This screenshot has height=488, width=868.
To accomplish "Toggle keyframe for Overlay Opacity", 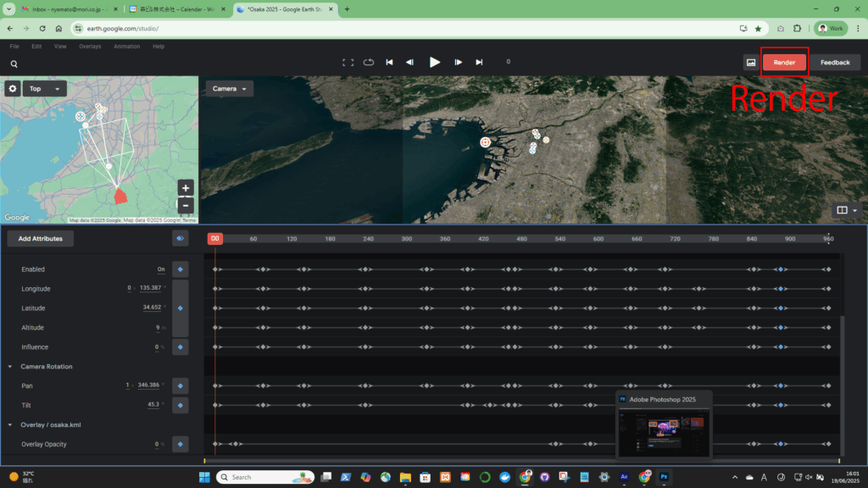I will click(181, 444).
